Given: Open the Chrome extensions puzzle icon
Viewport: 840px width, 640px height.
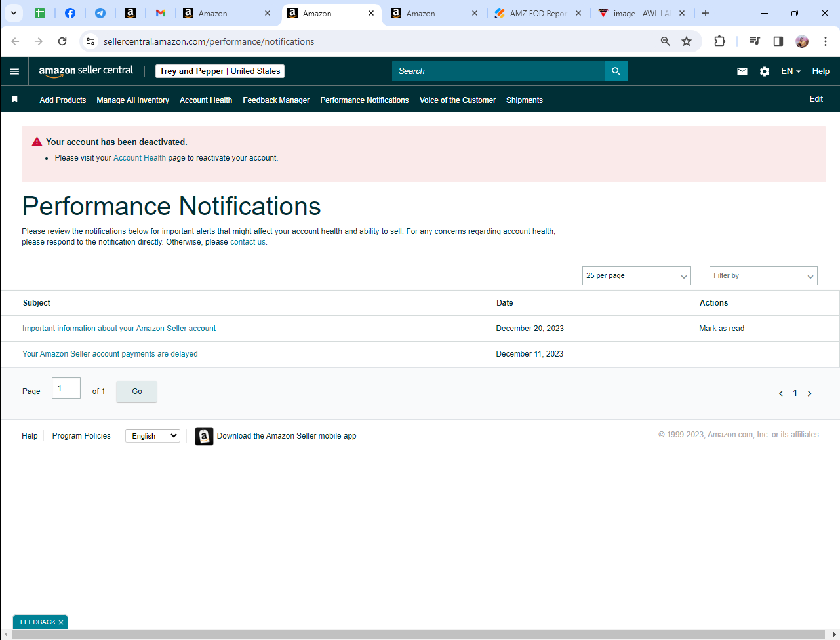Looking at the screenshot, I should coord(719,41).
